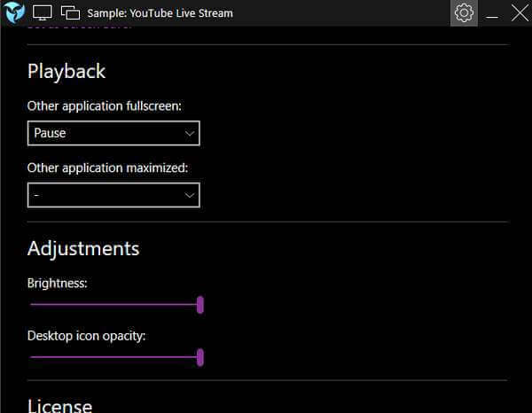This screenshot has height=413, width=532.
Task: Open the single monitor display view
Action: coord(43,13)
